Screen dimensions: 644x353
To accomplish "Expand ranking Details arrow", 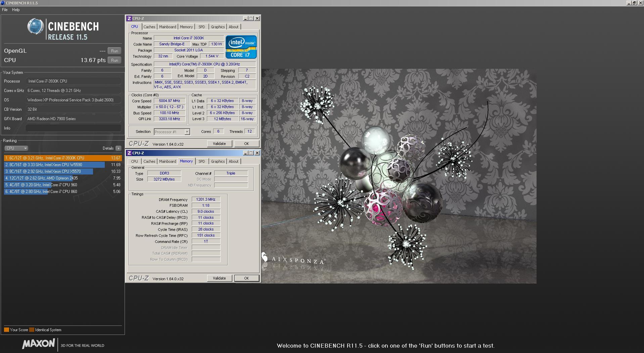I will [118, 148].
